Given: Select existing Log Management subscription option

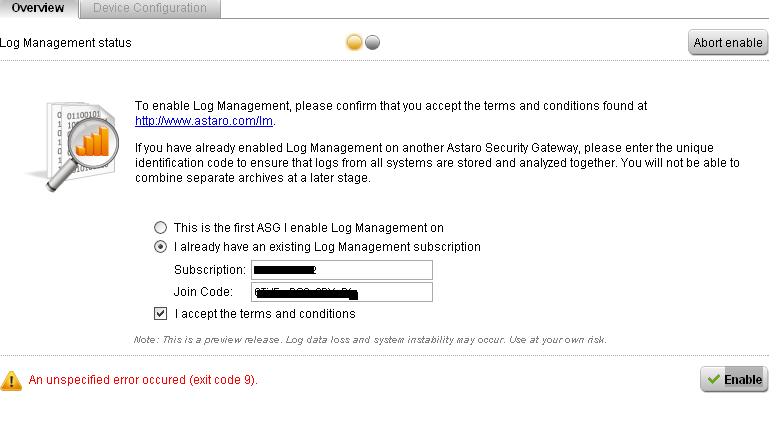Looking at the screenshot, I should click(161, 246).
